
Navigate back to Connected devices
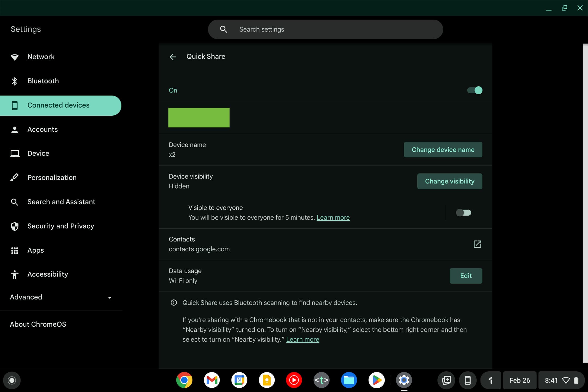point(173,56)
